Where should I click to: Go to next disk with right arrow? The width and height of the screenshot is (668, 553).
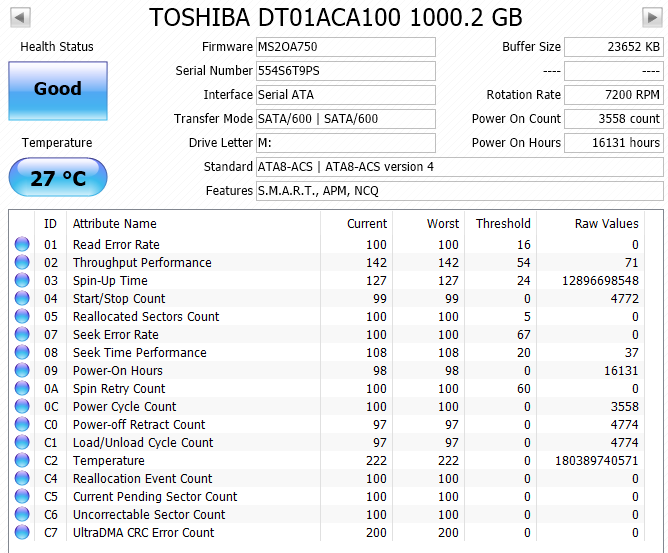652,18
